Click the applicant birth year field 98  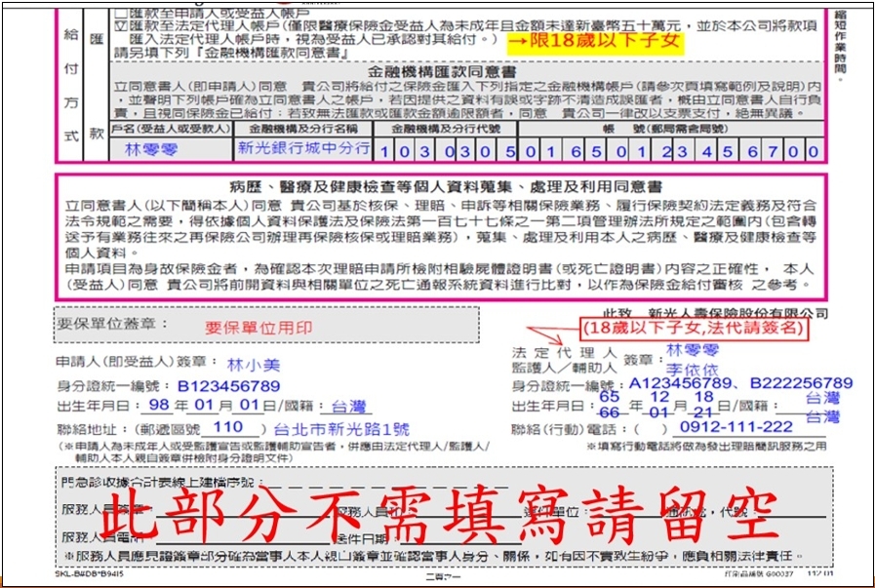(156, 407)
